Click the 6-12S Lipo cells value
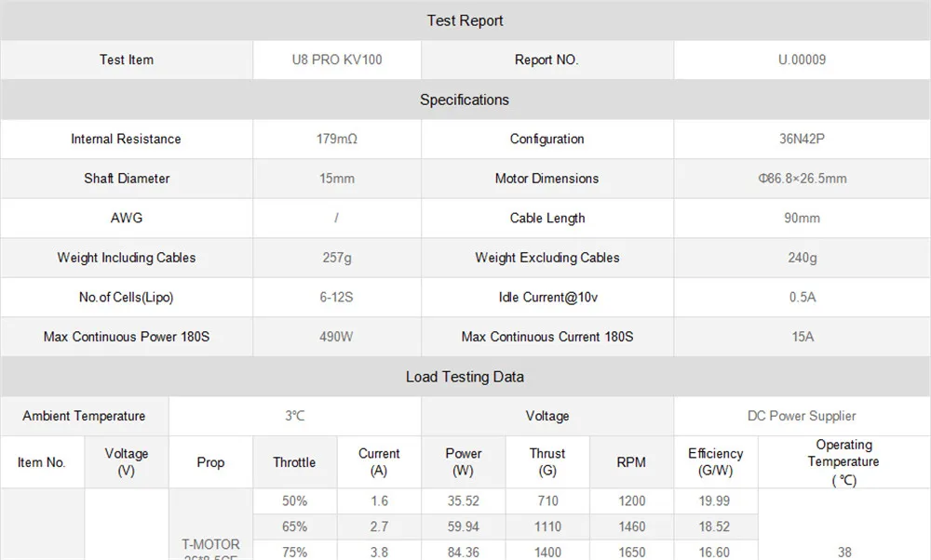The width and height of the screenshot is (931, 560). pyautogui.click(x=337, y=297)
